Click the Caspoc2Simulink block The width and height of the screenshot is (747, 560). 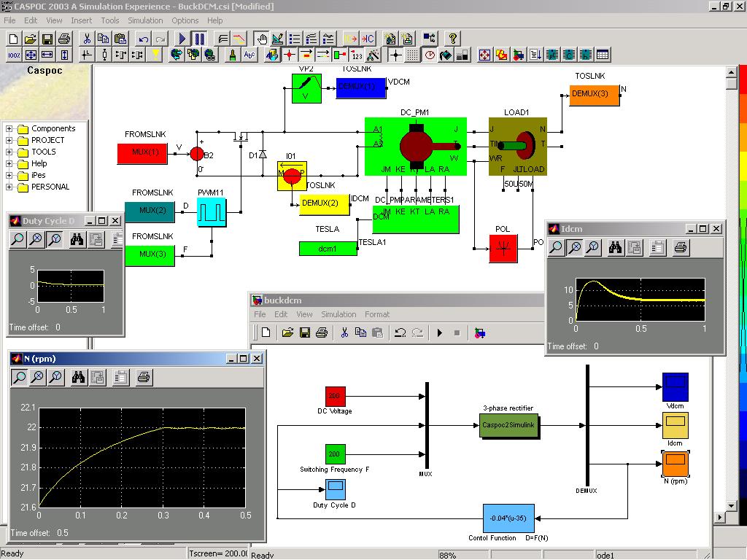click(508, 425)
